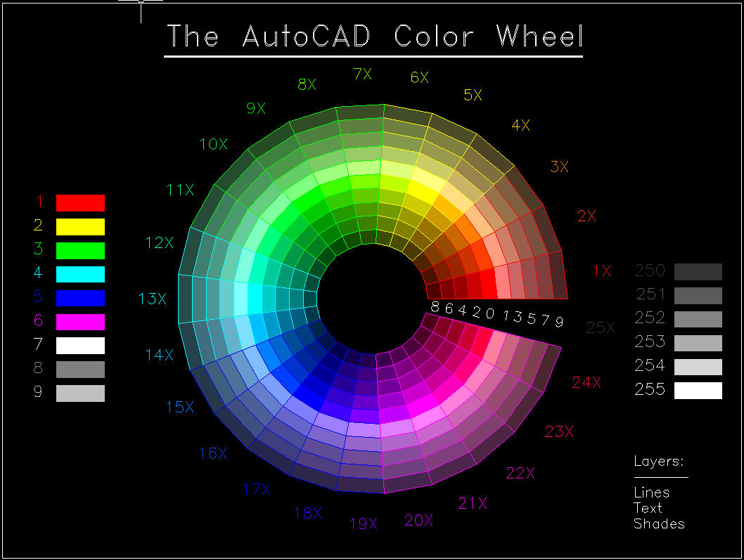Image resolution: width=744 pixels, height=560 pixels.
Task: Click the Lines layer label
Action: click(x=651, y=493)
